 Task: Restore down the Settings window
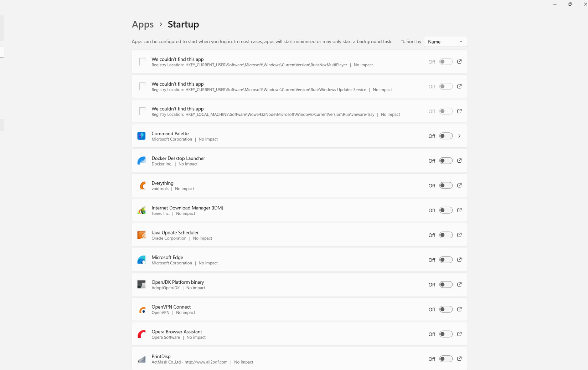point(570,4)
